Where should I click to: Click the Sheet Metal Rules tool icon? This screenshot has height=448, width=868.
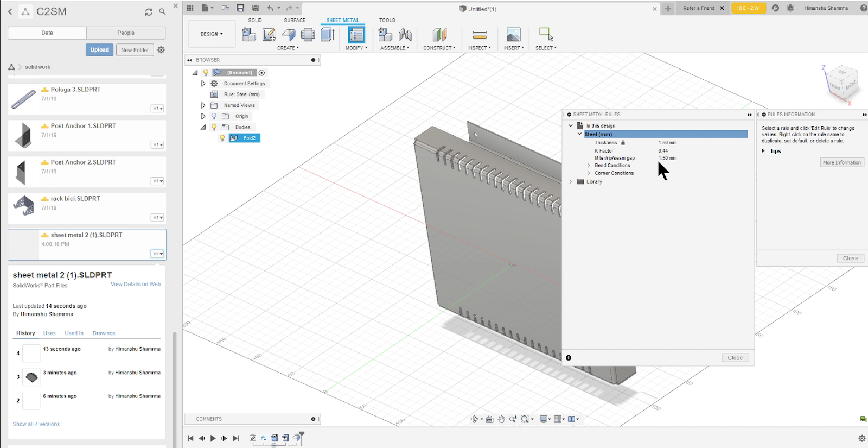pyautogui.click(x=356, y=35)
